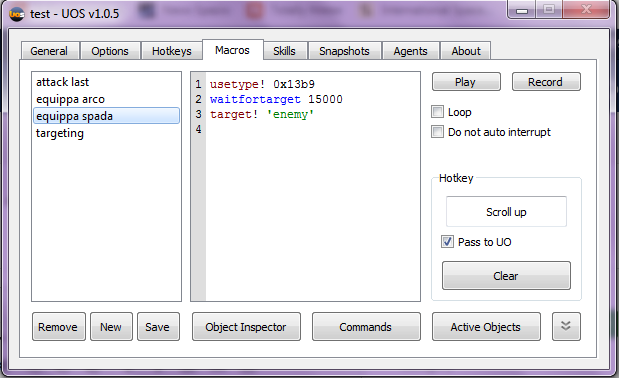Open the Hotkeys tab
Screen dimensions: 619x378
coord(172,51)
